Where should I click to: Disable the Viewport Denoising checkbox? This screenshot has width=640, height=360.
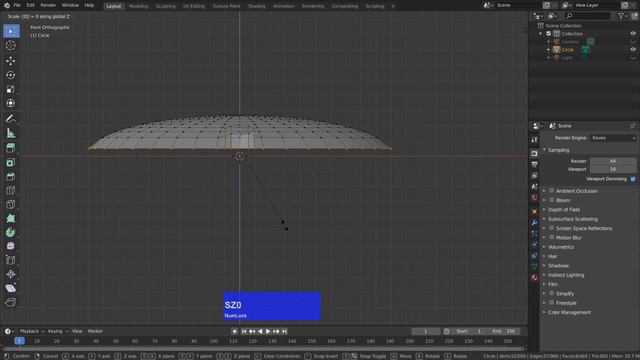tap(633, 179)
